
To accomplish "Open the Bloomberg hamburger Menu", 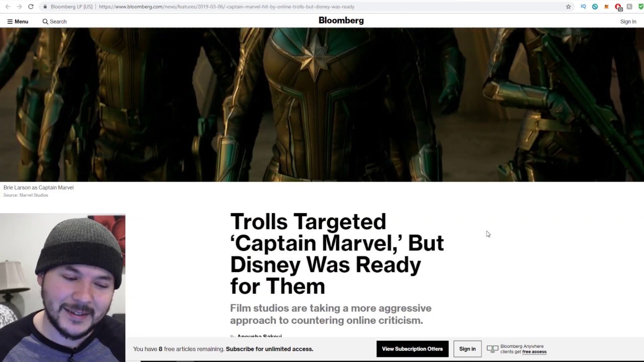I will coord(18,22).
